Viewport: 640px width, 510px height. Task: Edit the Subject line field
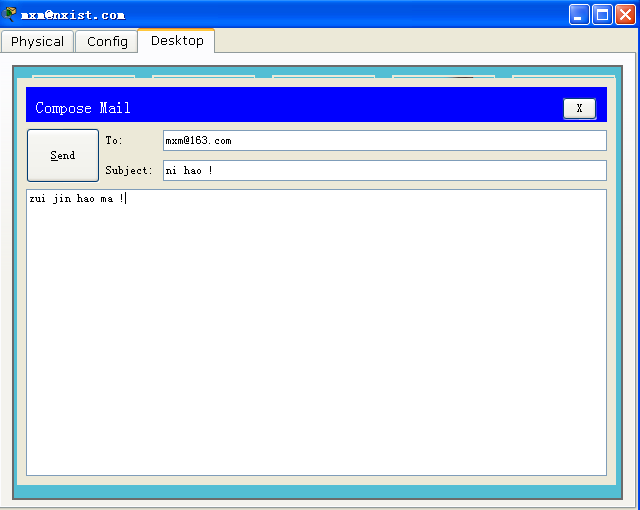384,171
